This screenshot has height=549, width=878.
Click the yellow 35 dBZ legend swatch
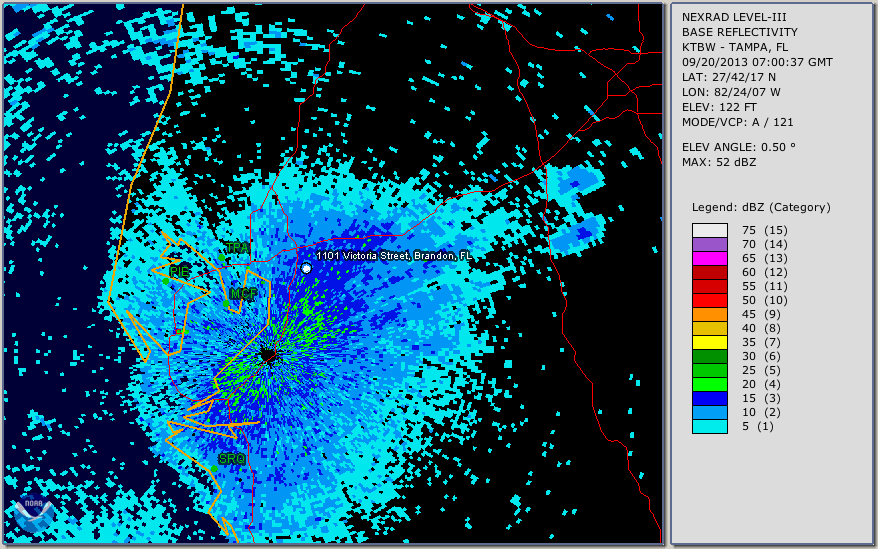point(710,343)
